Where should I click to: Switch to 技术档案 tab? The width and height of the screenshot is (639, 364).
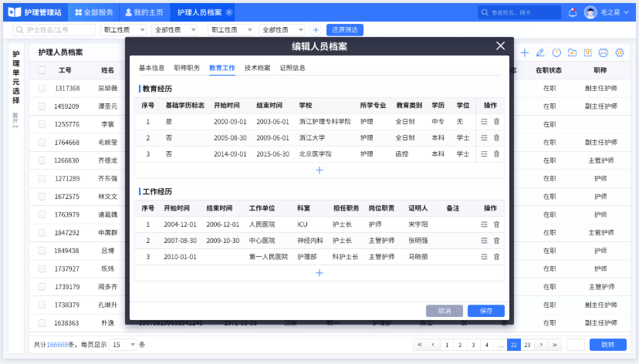[257, 68]
